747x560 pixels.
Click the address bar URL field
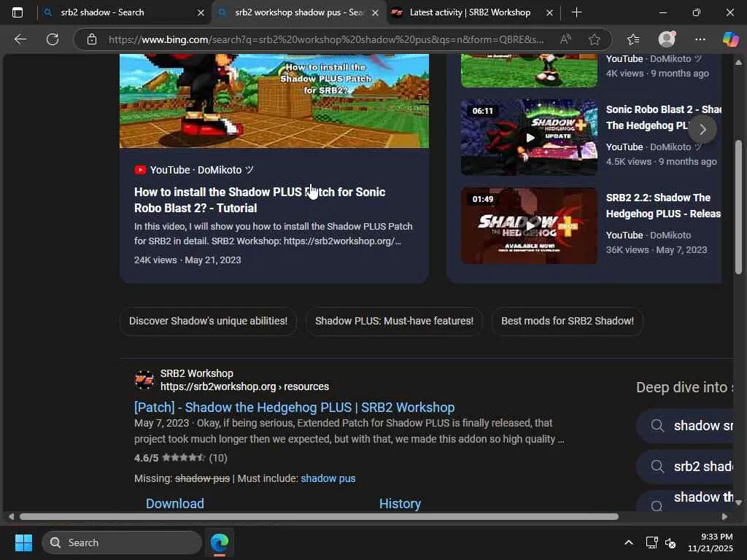326,39
